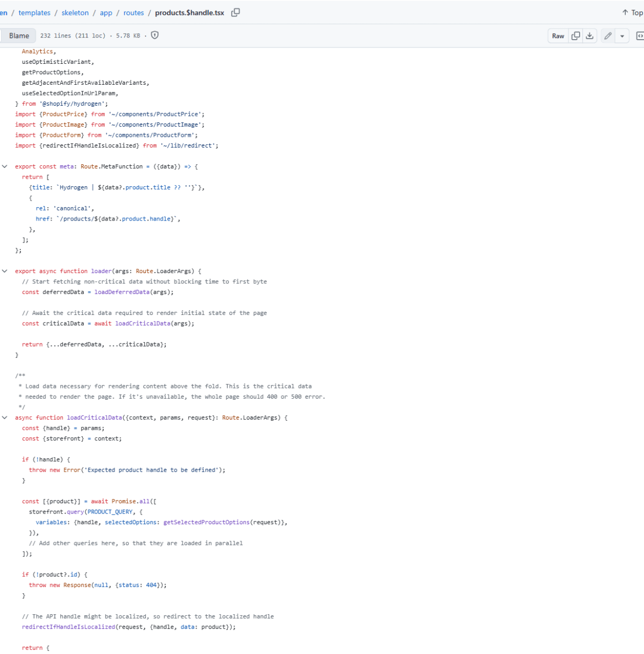The height and width of the screenshot is (654, 644).
Task: Click the 'throw new Response(null, {status: 404});' line
Action: (x=98, y=585)
